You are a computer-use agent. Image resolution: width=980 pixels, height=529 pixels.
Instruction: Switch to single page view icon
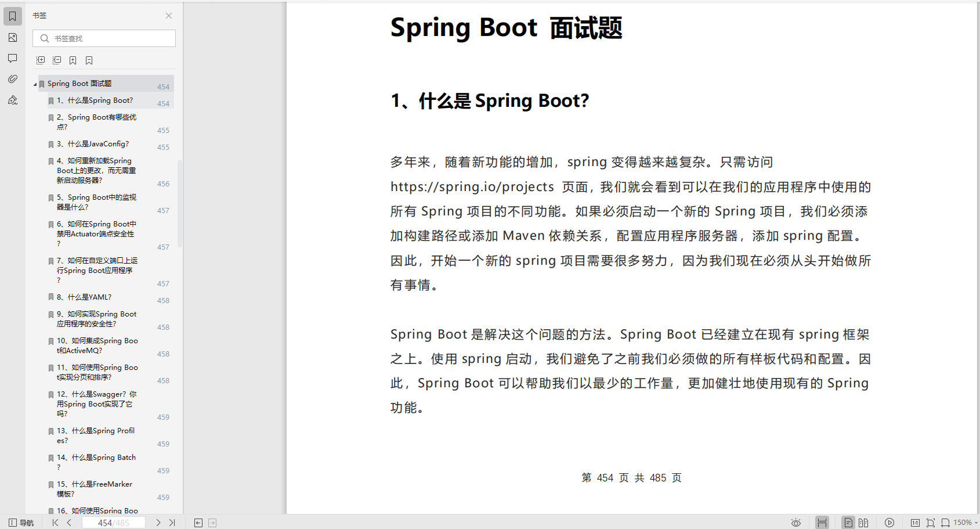tap(848, 523)
